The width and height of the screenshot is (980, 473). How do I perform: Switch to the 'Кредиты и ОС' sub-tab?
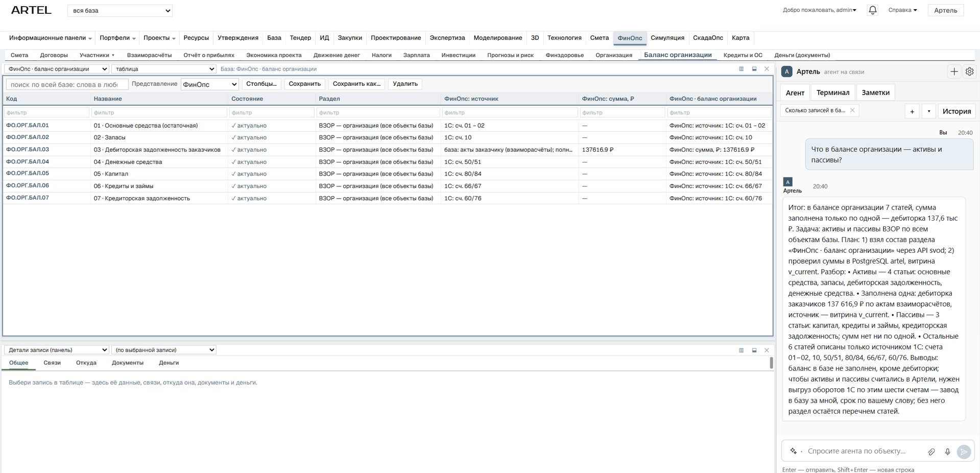743,55
